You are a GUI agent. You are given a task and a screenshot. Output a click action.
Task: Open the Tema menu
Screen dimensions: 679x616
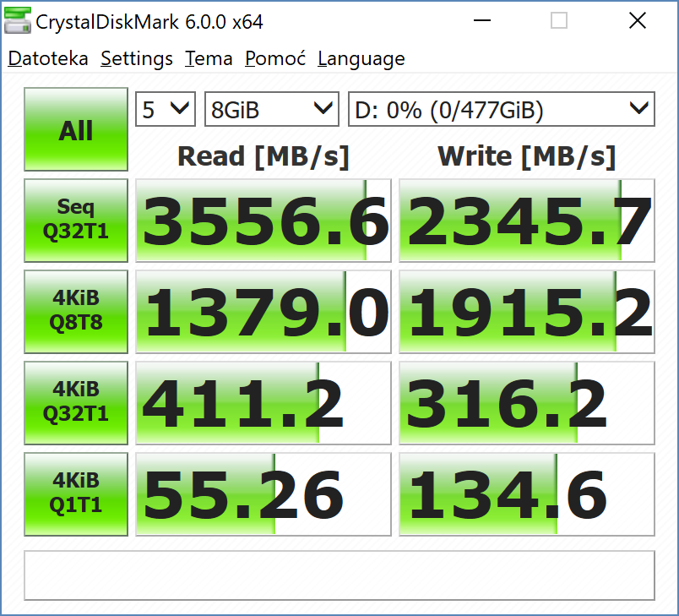click(209, 58)
